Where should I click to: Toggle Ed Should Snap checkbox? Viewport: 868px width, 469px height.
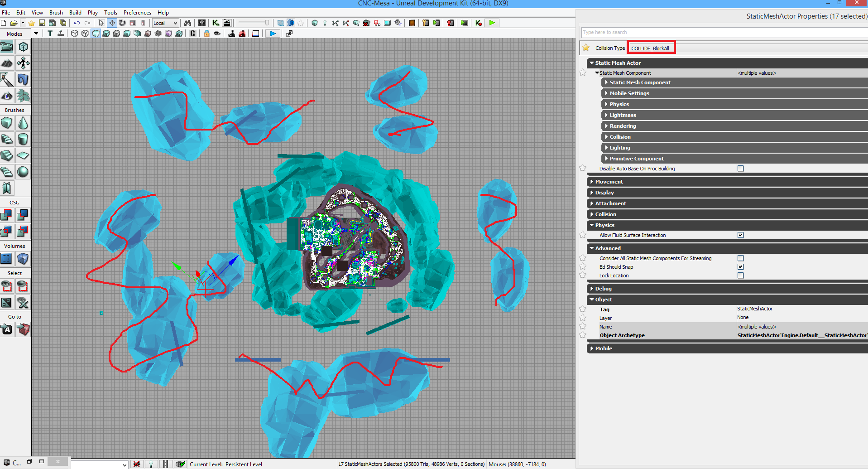tap(741, 267)
